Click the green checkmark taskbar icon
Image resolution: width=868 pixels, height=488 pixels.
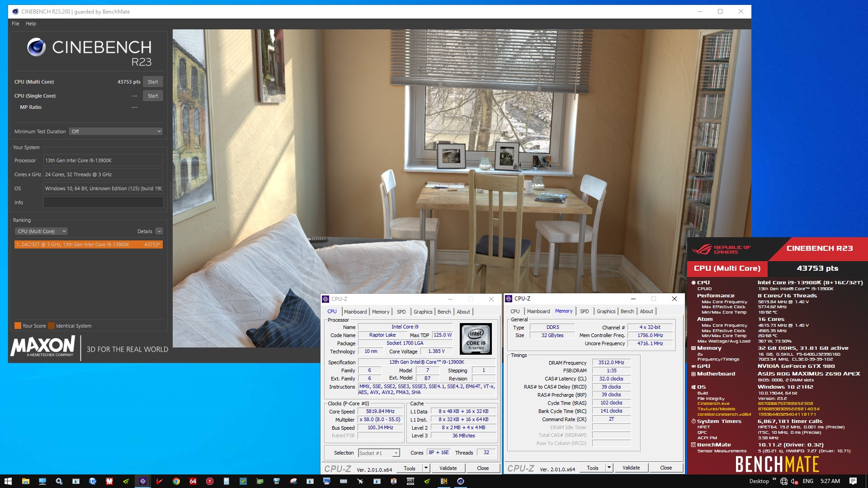[x=243, y=481]
